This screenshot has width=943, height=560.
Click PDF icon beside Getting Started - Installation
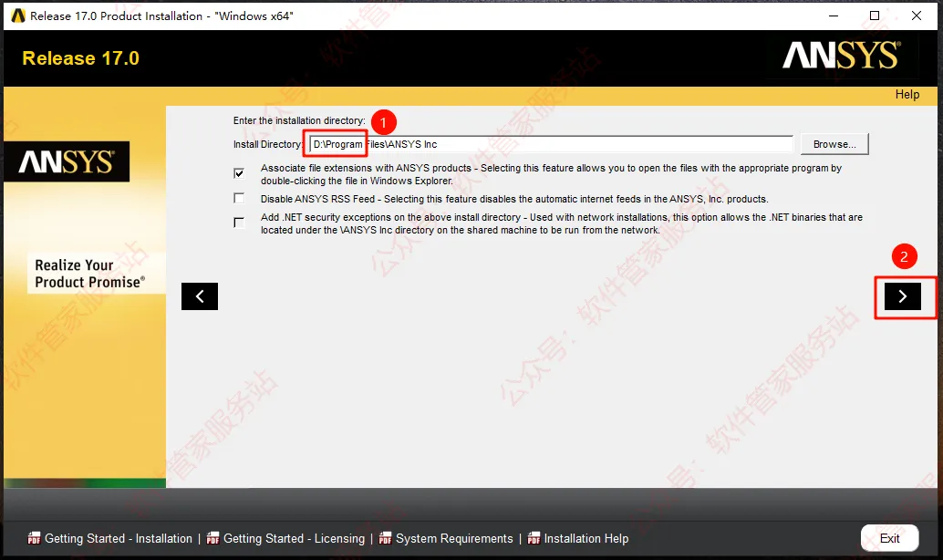(35, 538)
